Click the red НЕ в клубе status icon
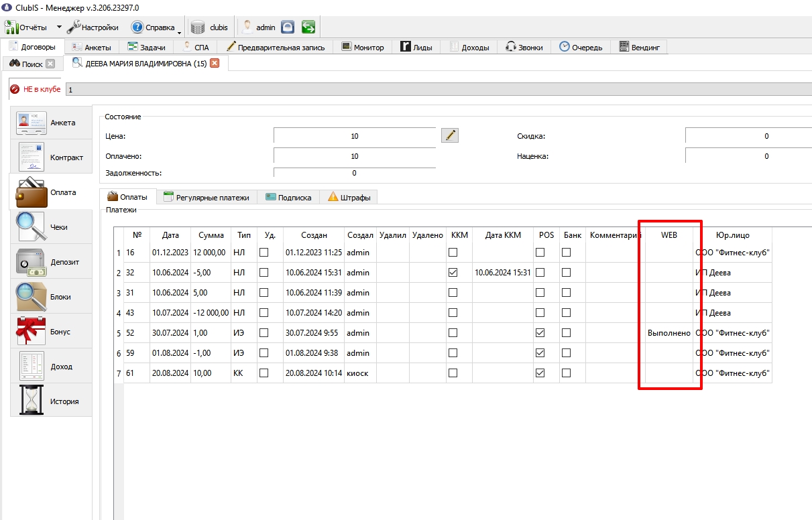This screenshot has width=812, height=520. click(x=15, y=89)
